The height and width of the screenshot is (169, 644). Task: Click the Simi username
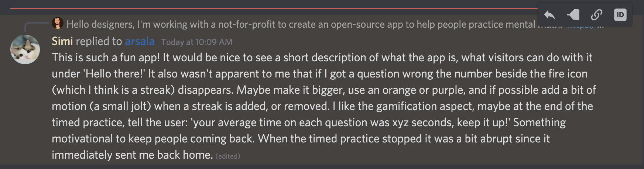tap(62, 41)
